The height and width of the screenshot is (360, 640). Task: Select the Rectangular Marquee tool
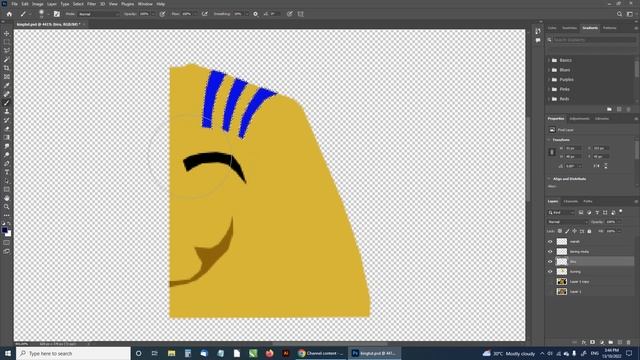point(7,42)
